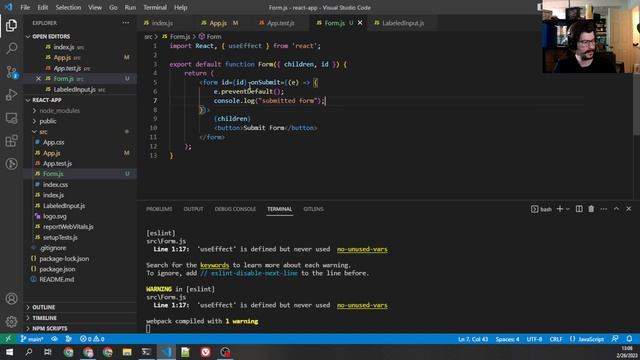Screen dimensions: 640x360
Task: Open the Edit menu
Action: [x=42, y=7]
